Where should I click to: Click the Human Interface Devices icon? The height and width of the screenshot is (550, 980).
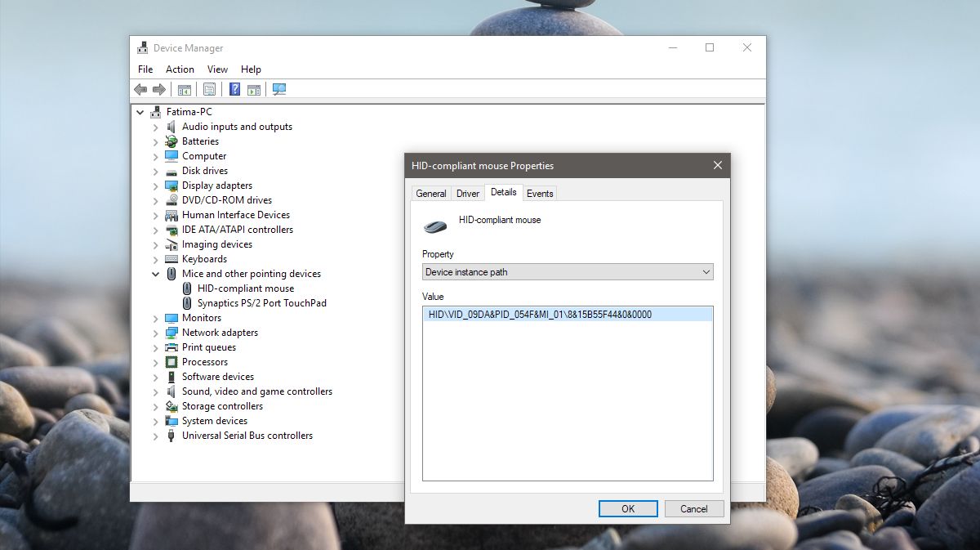(x=171, y=215)
